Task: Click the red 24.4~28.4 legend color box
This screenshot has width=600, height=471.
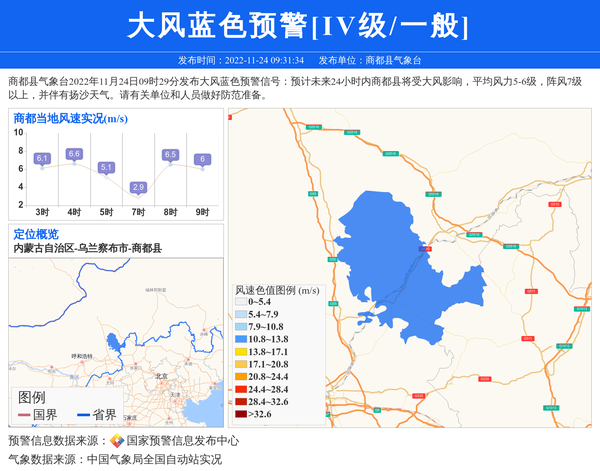Action: point(241,389)
